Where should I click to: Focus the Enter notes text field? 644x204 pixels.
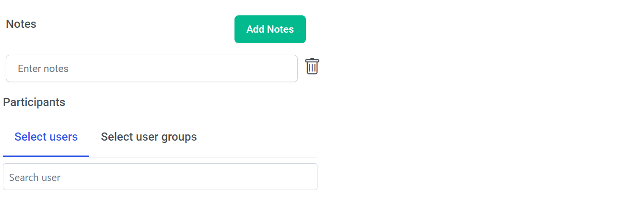(152, 69)
